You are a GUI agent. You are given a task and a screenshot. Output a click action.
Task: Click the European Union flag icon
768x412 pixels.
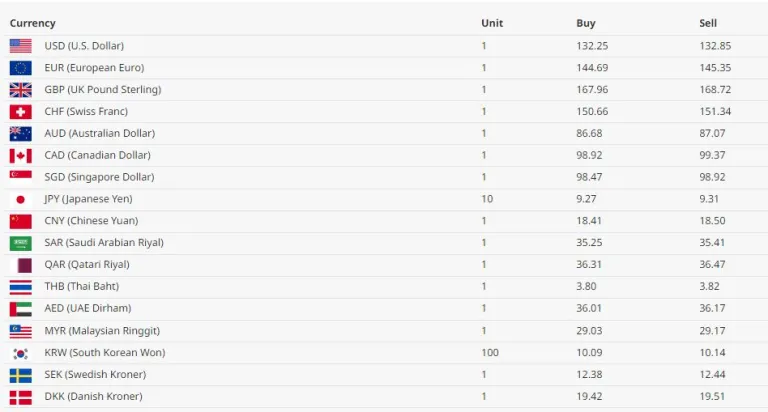(x=20, y=68)
